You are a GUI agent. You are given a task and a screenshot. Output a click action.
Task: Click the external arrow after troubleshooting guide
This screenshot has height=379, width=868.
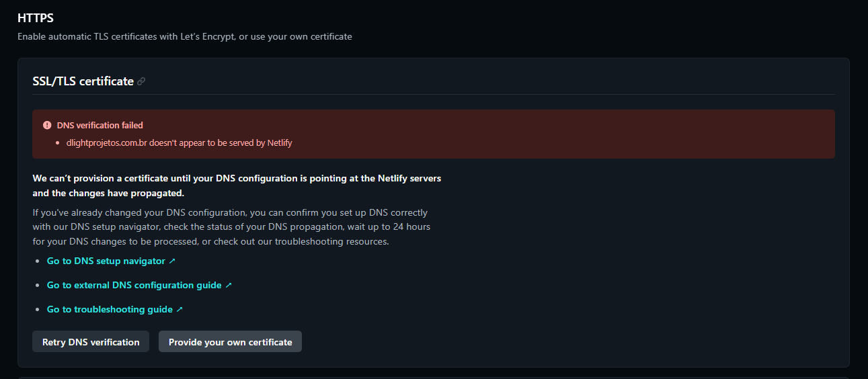pyautogui.click(x=180, y=309)
